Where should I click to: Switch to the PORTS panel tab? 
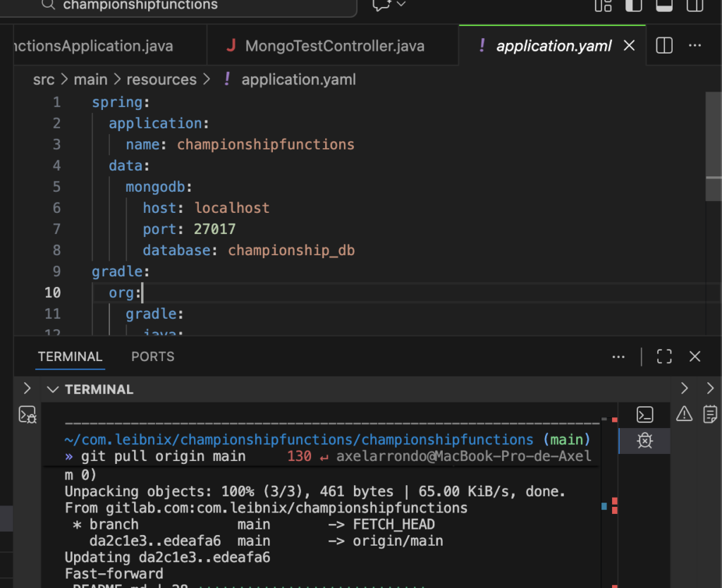(x=152, y=357)
